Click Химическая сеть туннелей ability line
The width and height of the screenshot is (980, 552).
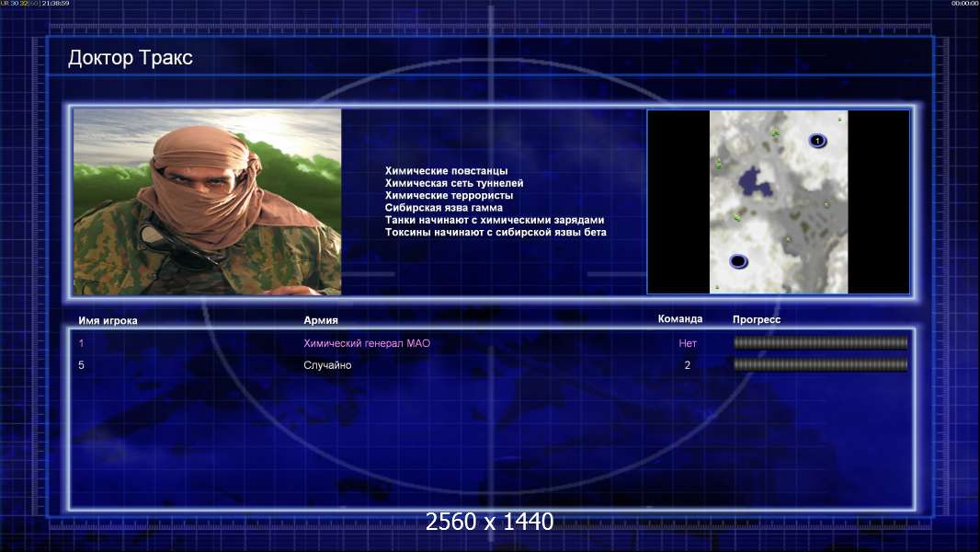(x=454, y=183)
